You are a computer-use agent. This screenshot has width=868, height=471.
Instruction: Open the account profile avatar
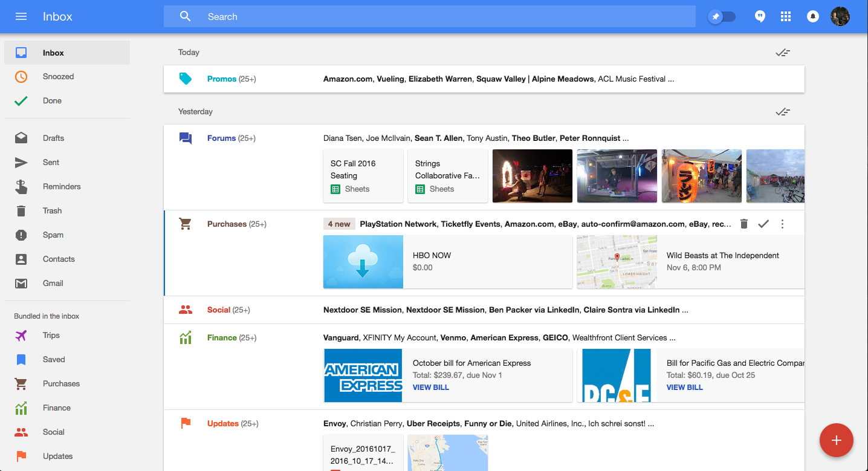[x=840, y=16]
